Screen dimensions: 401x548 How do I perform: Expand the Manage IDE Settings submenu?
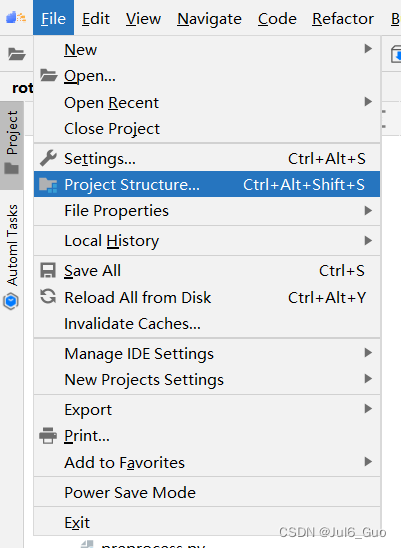[207, 353]
